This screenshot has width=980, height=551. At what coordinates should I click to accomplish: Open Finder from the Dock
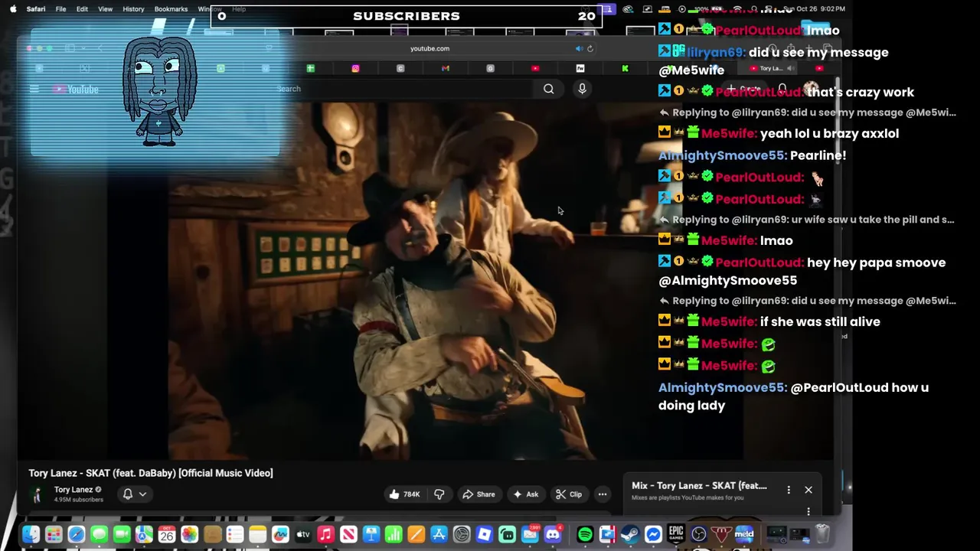pos(31,534)
